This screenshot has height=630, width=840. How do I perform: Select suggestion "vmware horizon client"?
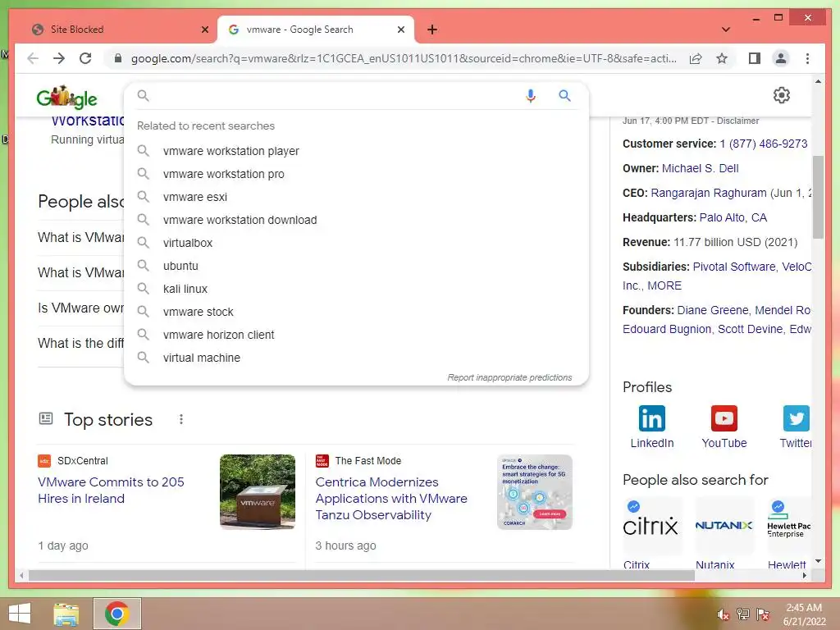pyautogui.click(x=356, y=335)
